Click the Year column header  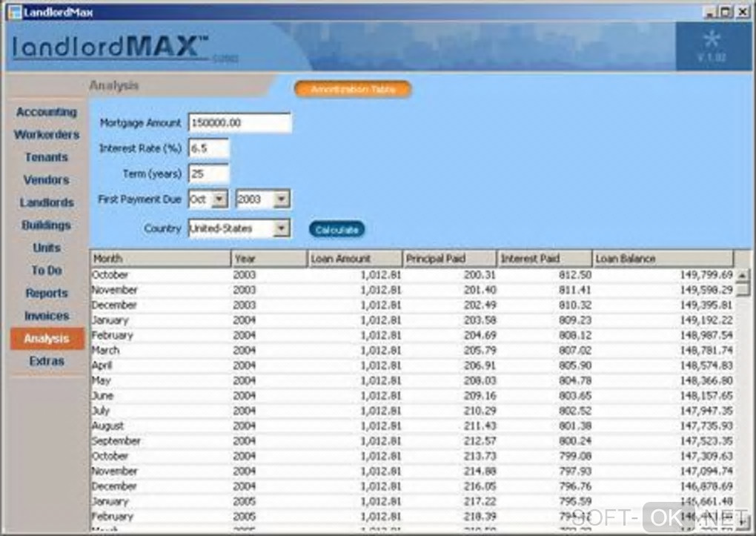[269, 259]
